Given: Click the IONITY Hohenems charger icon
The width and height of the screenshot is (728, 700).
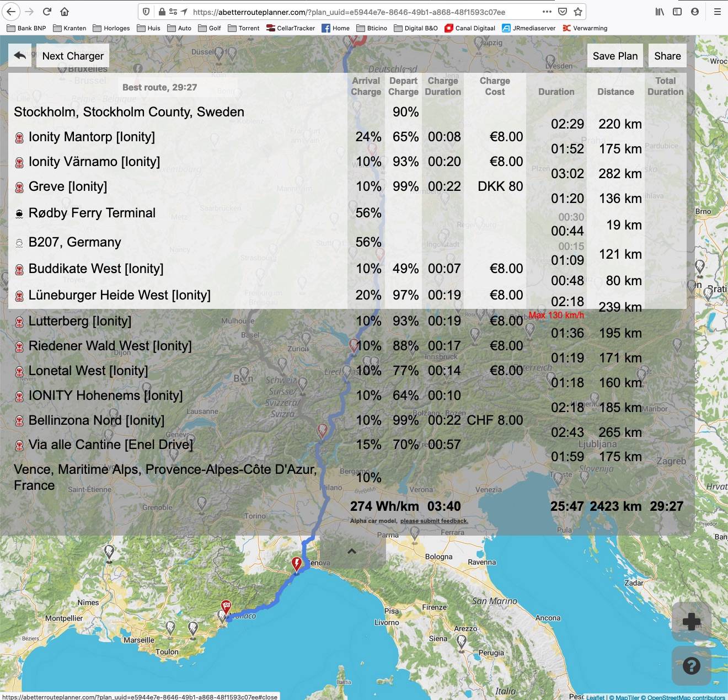Looking at the screenshot, I should [19, 397].
